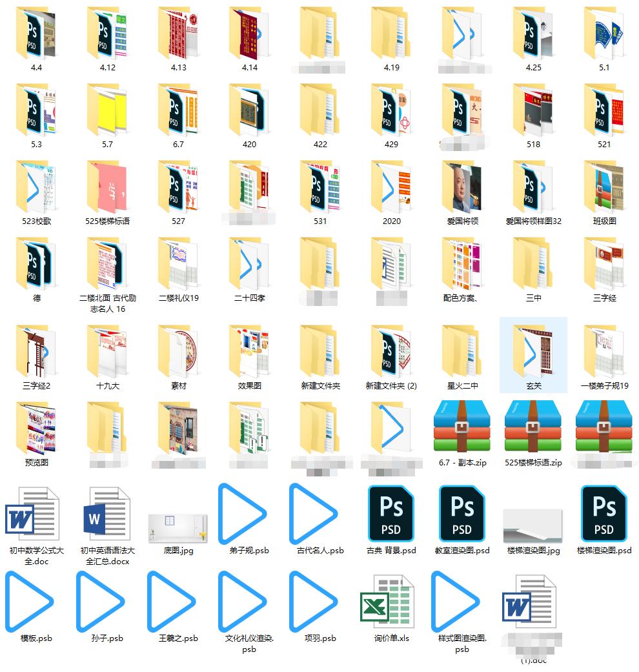Image resolution: width=639 pixels, height=672 pixels.
Task: Click the 询价单.xls file name label
Action: [x=391, y=638]
